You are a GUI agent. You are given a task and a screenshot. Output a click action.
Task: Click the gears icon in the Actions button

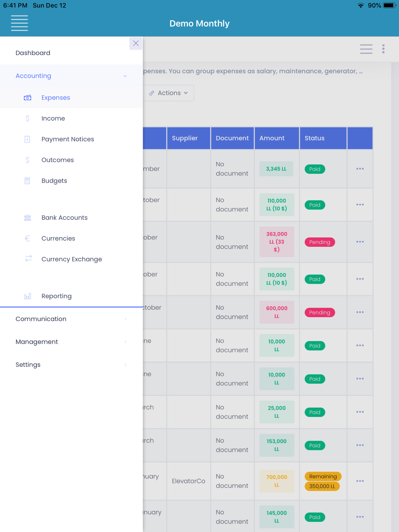coord(151,93)
